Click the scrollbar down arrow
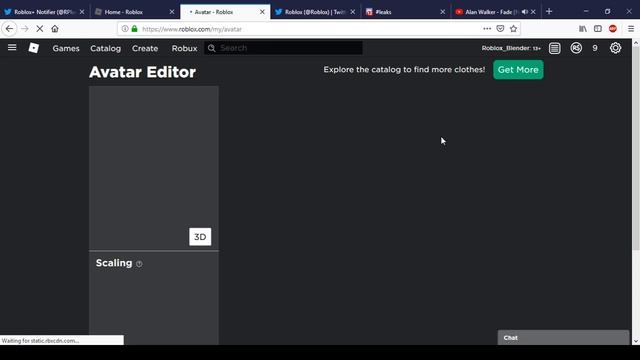The image size is (640, 360). tap(636, 341)
